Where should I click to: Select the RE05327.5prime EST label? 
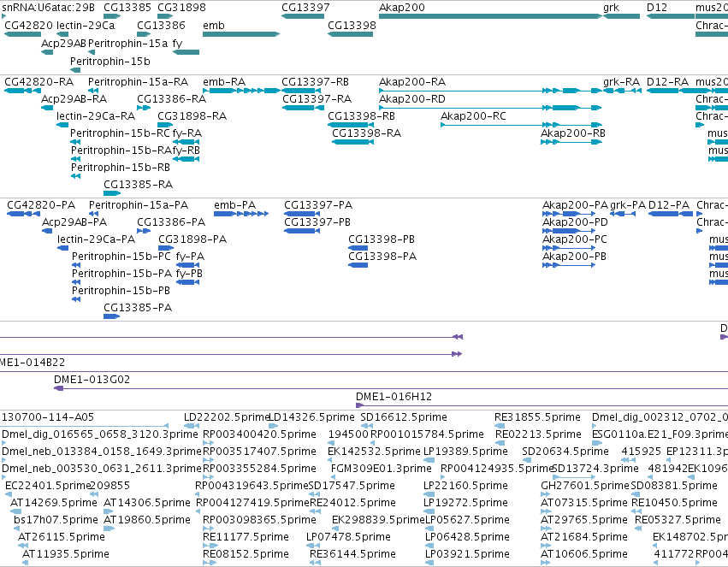click(x=678, y=520)
